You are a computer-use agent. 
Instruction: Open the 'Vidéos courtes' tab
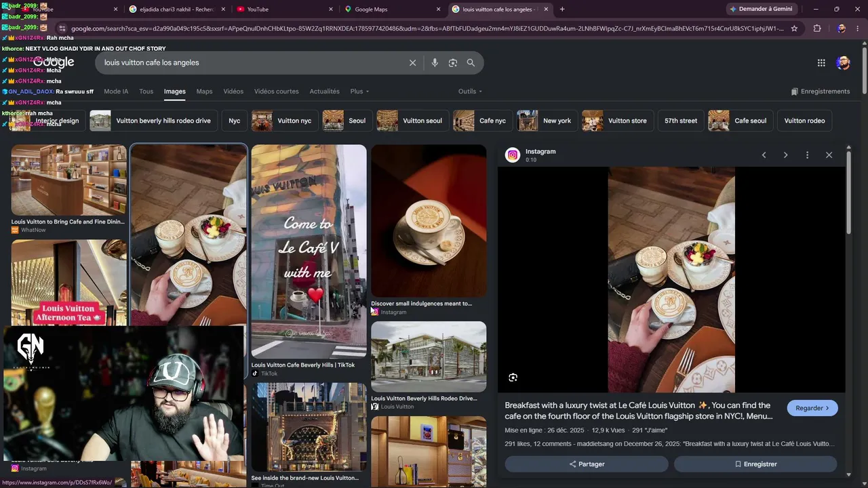pos(276,91)
